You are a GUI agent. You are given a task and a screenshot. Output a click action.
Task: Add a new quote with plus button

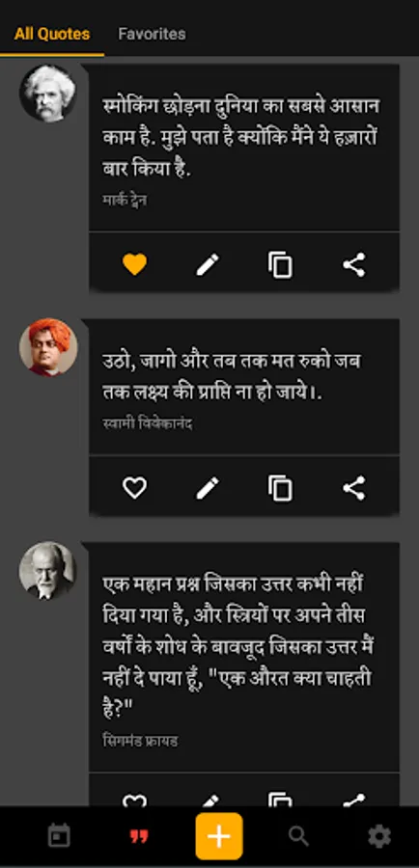tap(219, 836)
